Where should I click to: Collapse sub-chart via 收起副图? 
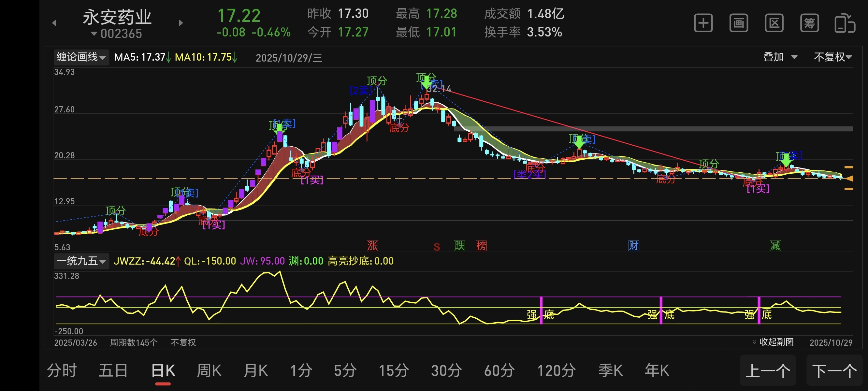pos(773,342)
